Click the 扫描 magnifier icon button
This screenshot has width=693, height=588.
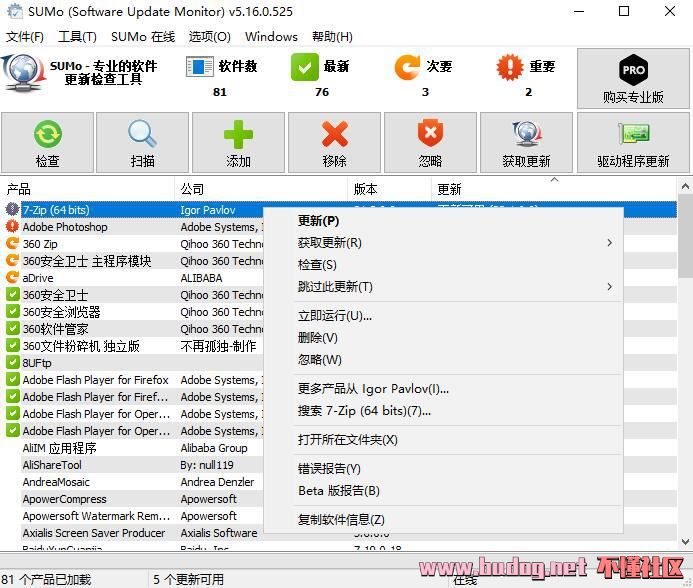[142, 142]
